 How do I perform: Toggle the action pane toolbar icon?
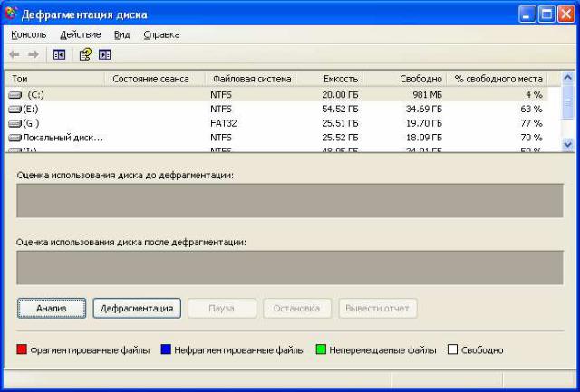click(x=105, y=54)
